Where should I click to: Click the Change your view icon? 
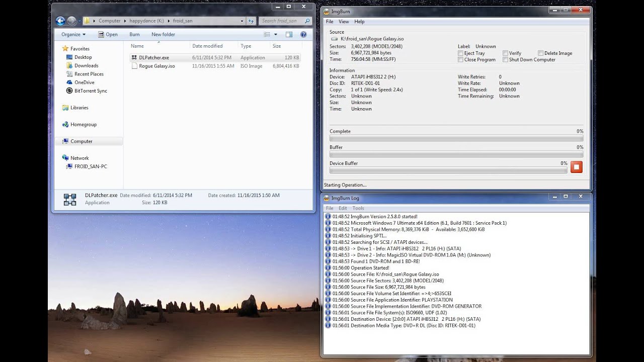267,34
